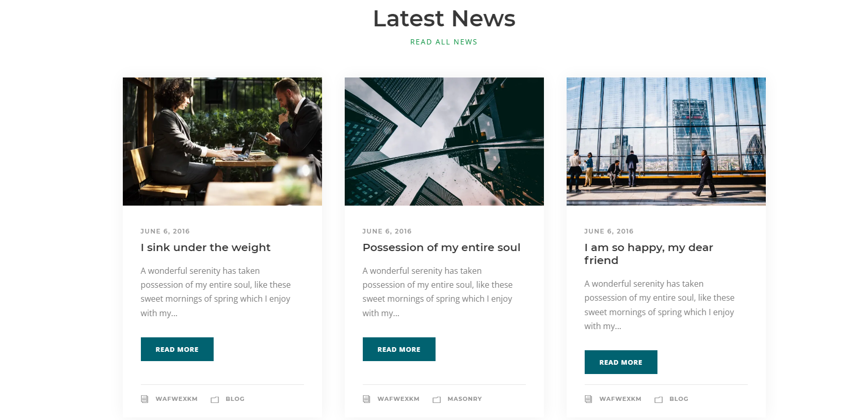868x420 pixels.
Task: Open the READ ALL NEWS link
Action: [x=444, y=42]
